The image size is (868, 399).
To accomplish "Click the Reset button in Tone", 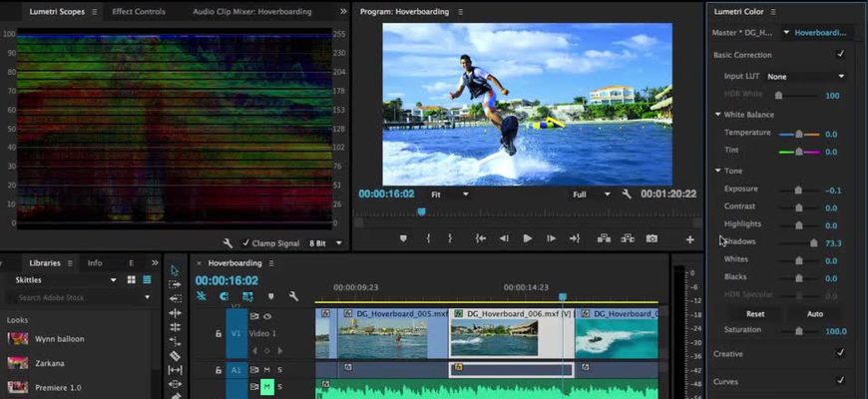I will pos(755,313).
